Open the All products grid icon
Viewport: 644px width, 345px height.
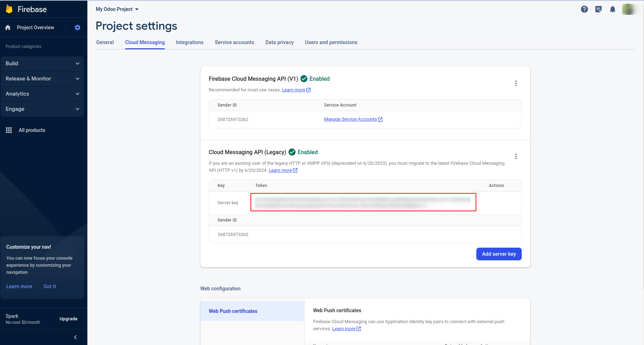(9, 130)
